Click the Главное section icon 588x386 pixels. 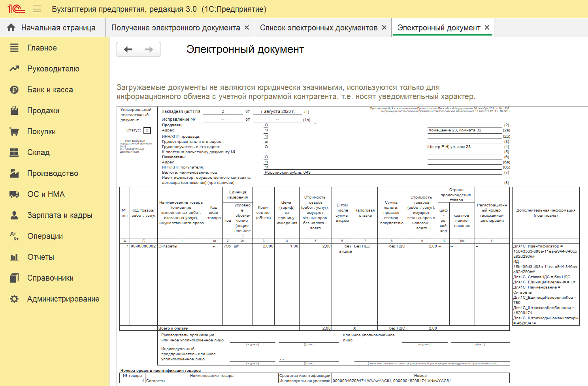14,48
